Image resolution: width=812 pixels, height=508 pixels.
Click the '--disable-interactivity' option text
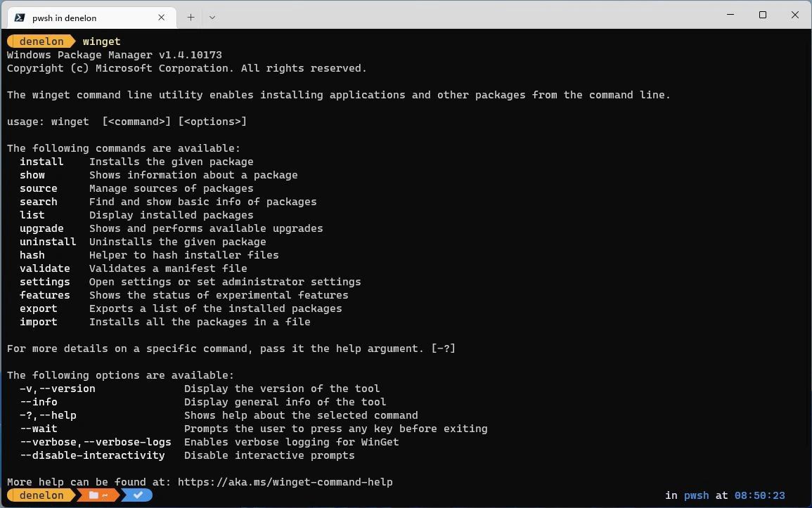tap(92, 455)
